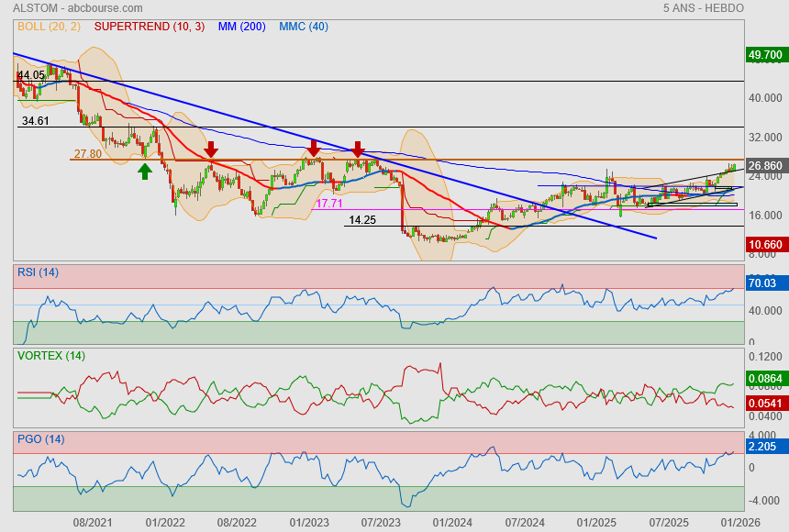
Task: Click the dark 26.860 current price tag
Action: [765, 167]
